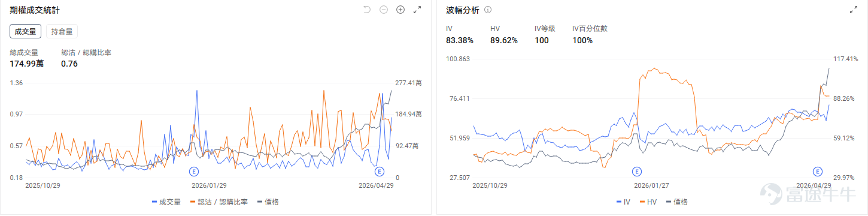868x216 pixels.
Task: Click the 波幅分析 title text
Action: tap(463, 10)
